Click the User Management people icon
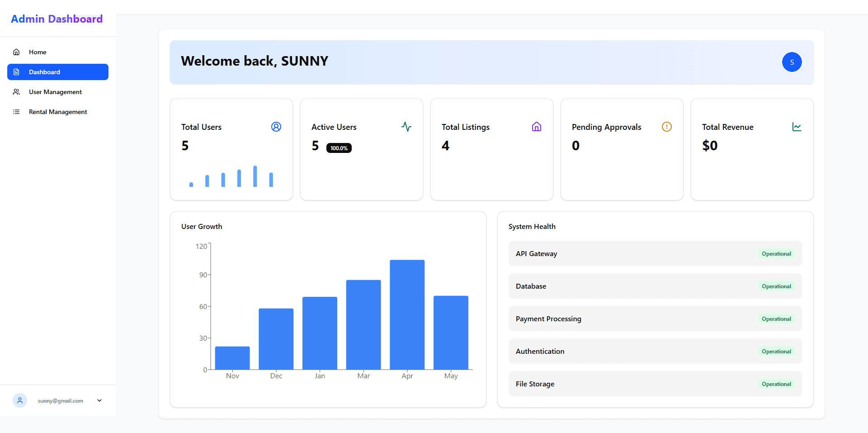Image resolution: width=868 pixels, height=433 pixels. click(16, 92)
